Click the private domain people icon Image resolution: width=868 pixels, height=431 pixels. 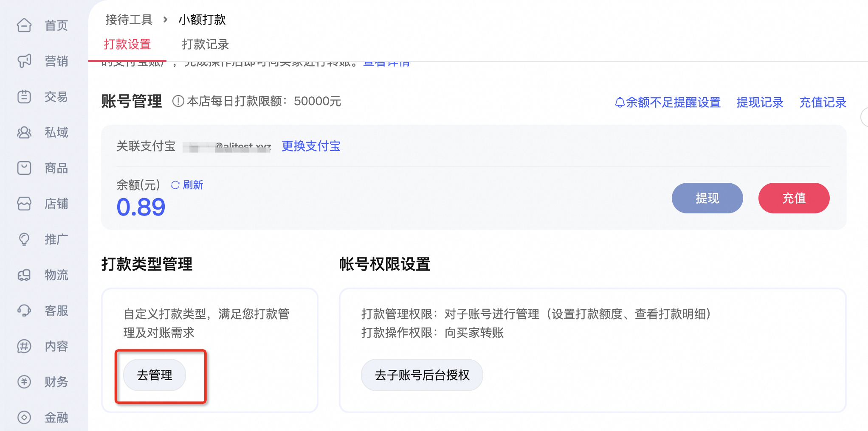tap(24, 132)
